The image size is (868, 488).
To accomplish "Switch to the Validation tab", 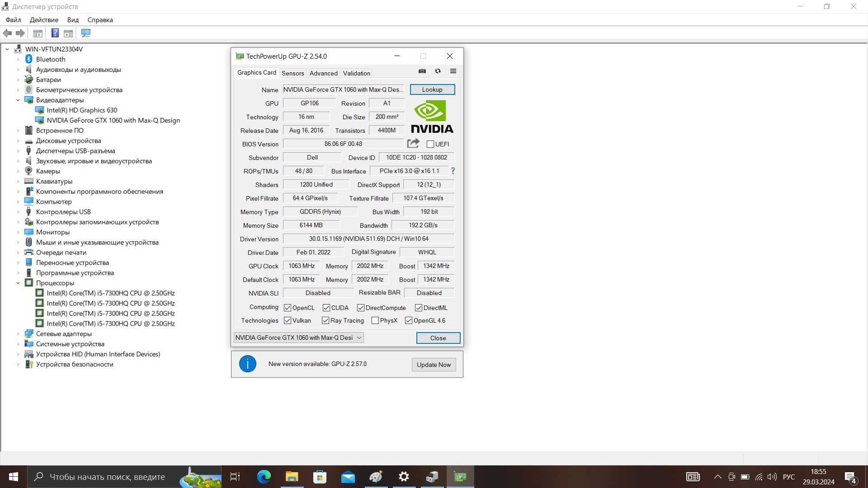I will (356, 73).
